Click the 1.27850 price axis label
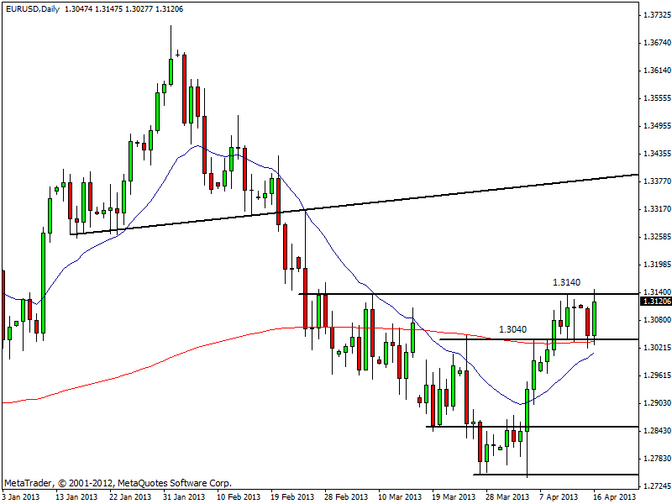The image size is (672, 504). point(656,459)
